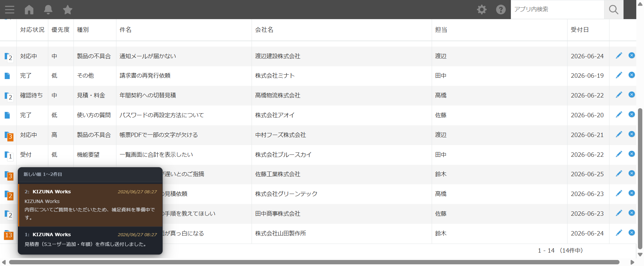Image resolution: width=644 pixels, height=266 pixels.
Task: Edit the 佐藤工業株式会社 record with pencil
Action: click(619, 174)
